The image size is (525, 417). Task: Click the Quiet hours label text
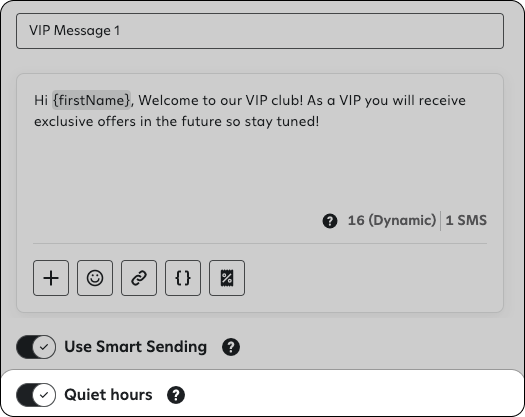[x=108, y=395]
